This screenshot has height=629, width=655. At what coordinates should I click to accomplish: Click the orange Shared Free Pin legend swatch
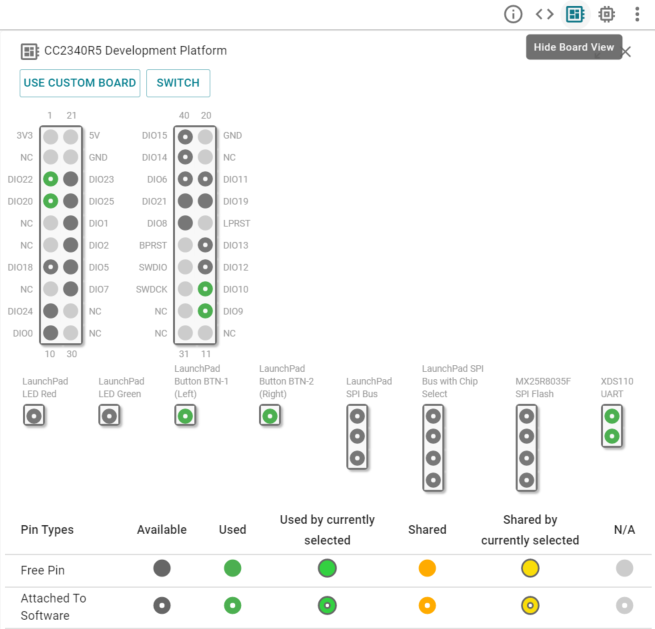427,569
